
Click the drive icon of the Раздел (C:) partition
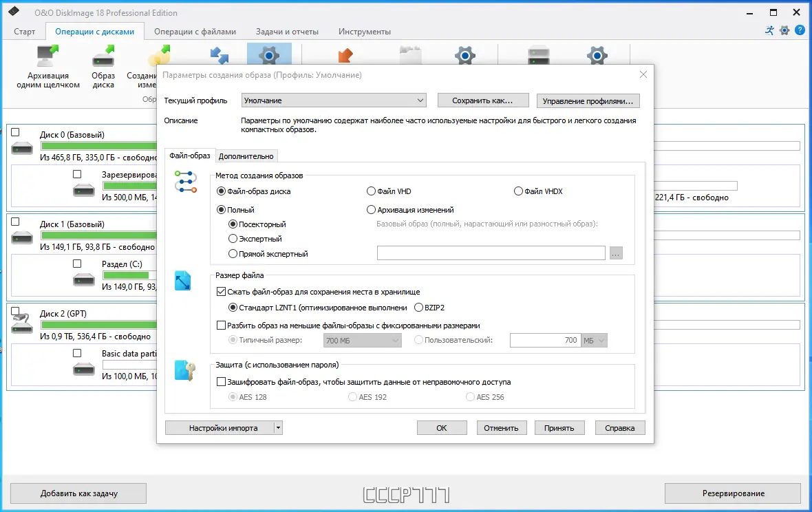tap(83, 280)
